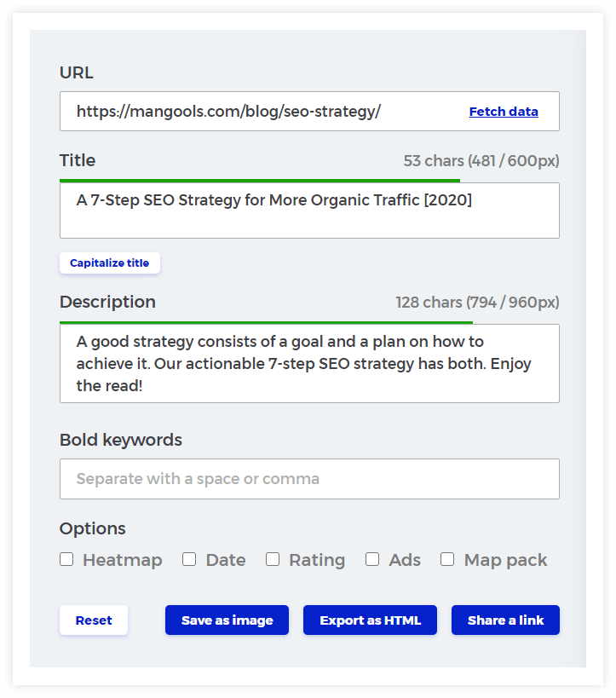The width and height of the screenshot is (616, 698).
Task: Save the preview as an image
Action: pos(227,620)
